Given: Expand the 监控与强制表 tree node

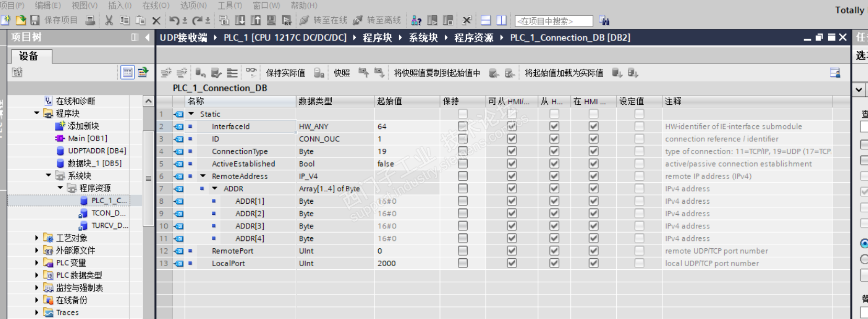Looking at the screenshot, I should pos(37,288).
